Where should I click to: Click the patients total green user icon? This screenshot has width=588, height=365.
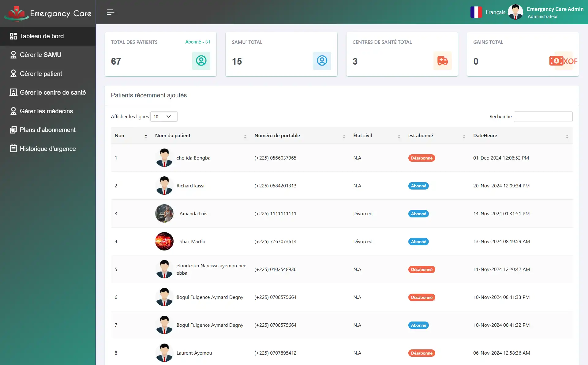(201, 61)
